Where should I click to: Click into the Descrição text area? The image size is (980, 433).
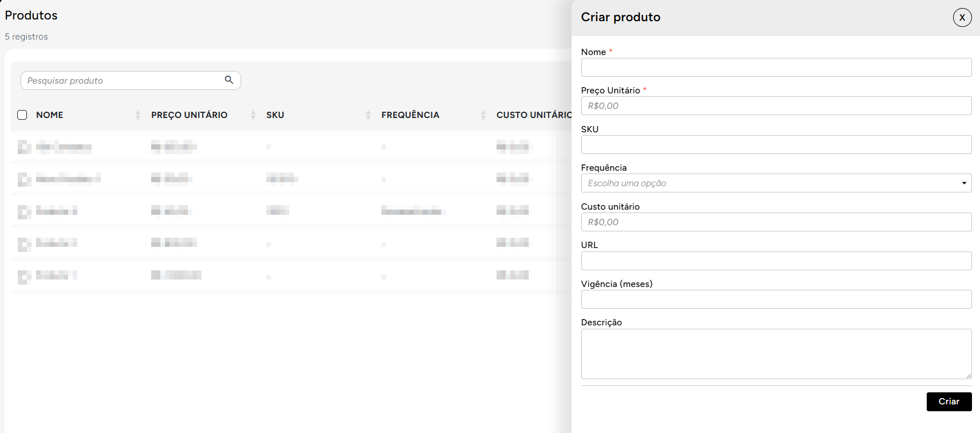pyautogui.click(x=776, y=354)
